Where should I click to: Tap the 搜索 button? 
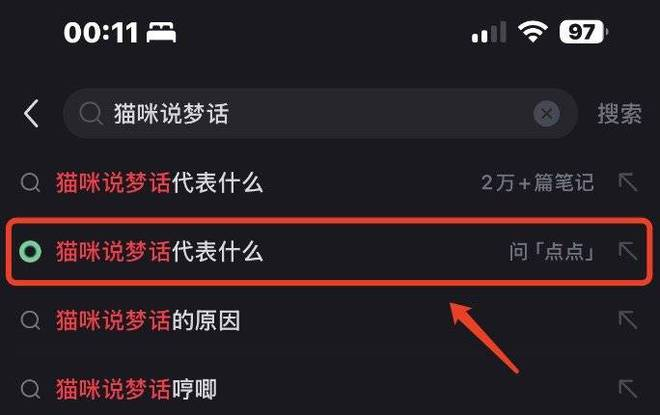click(x=619, y=114)
